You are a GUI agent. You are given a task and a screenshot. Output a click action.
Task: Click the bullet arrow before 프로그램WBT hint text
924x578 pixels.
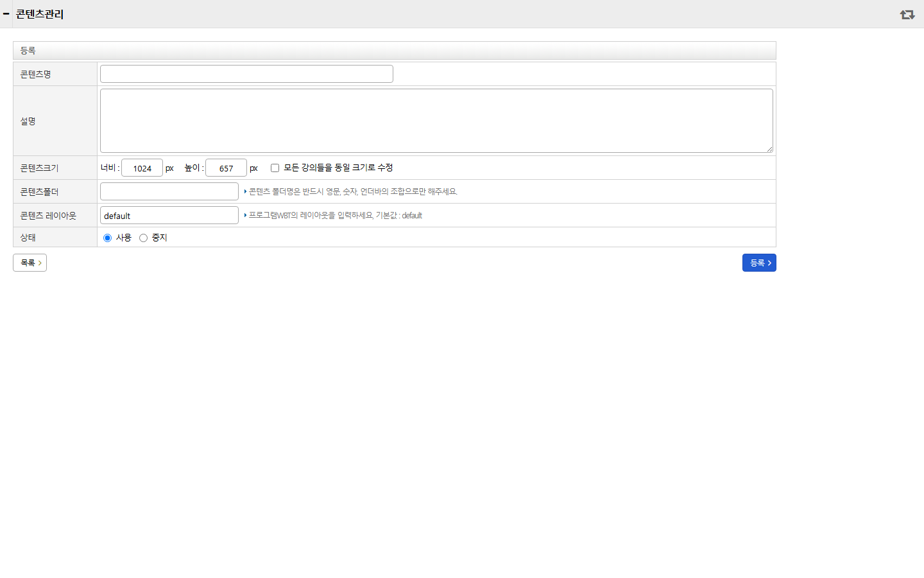point(245,215)
